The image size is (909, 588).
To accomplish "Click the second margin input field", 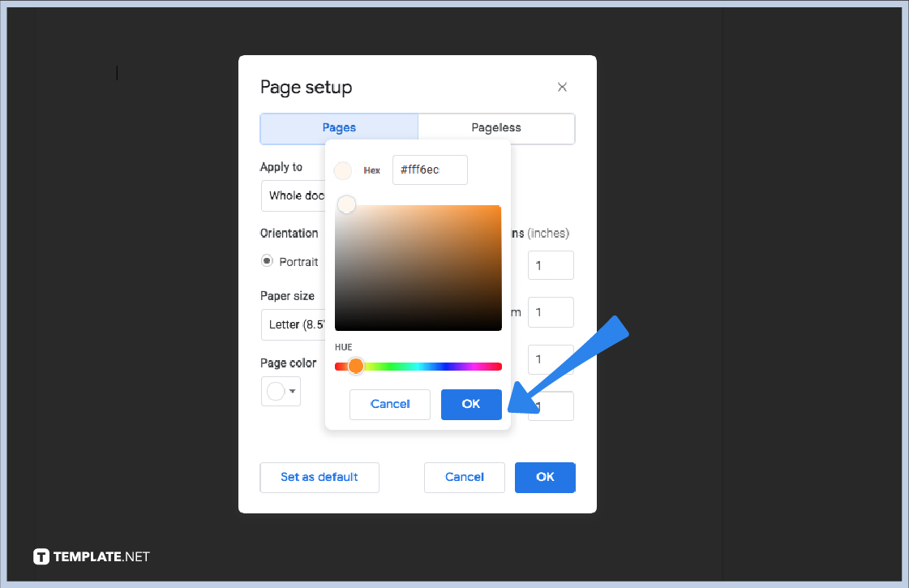I will 551,312.
